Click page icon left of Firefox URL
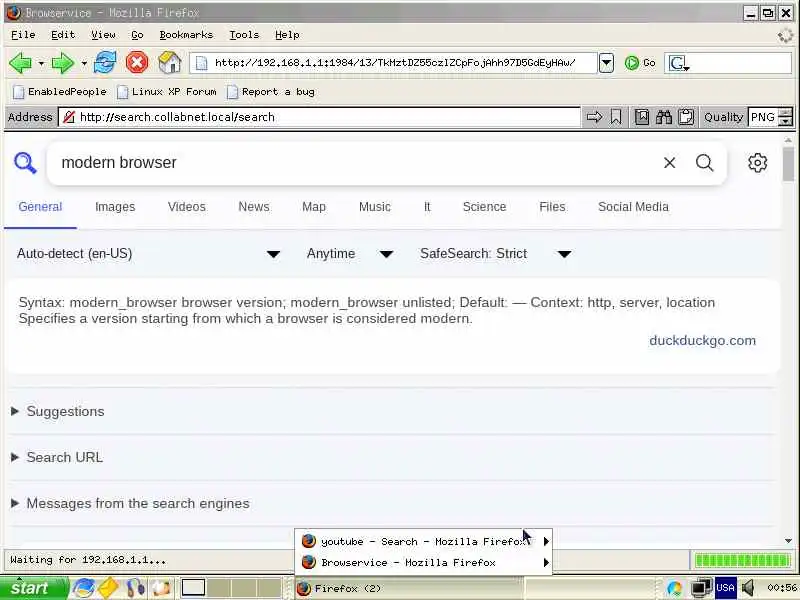The width and height of the screenshot is (800, 600). 202,63
